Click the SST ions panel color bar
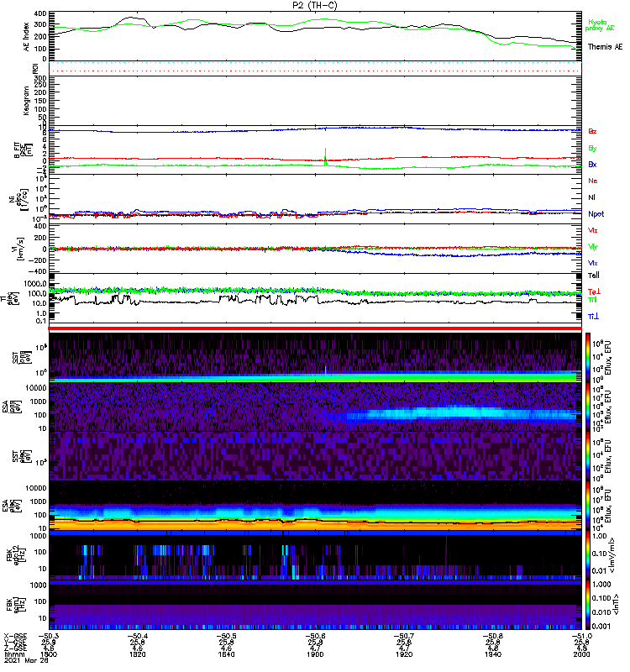The width and height of the screenshot is (630, 672). coord(588,356)
